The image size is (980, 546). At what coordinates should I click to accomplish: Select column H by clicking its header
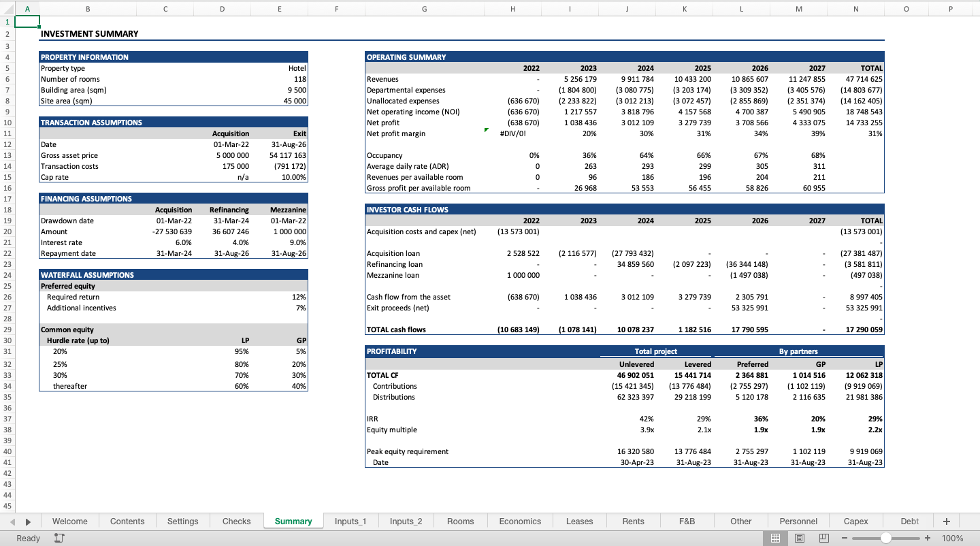pyautogui.click(x=512, y=10)
